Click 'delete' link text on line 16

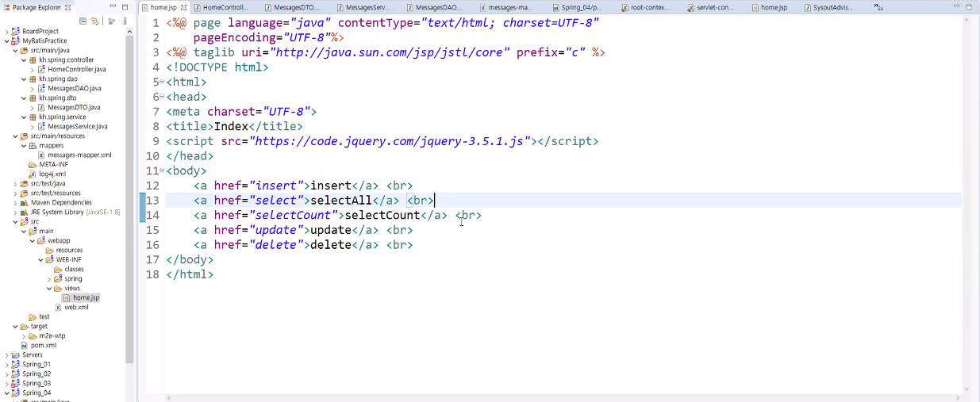click(331, 245)
